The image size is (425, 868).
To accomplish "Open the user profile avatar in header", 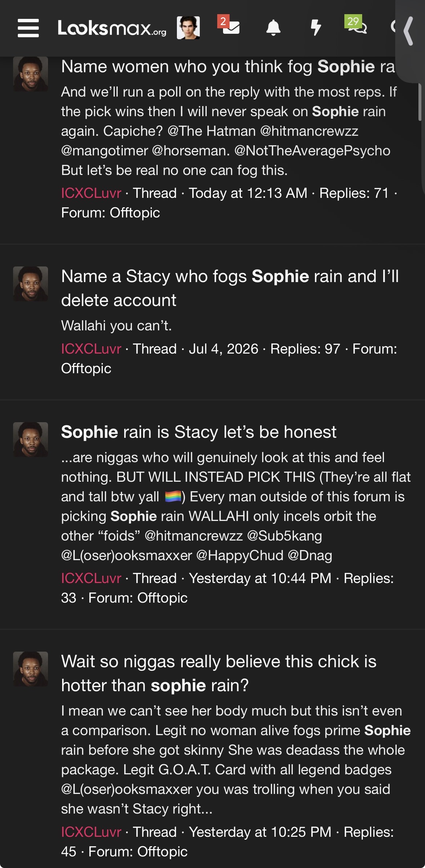I will (x=188, y=28).
